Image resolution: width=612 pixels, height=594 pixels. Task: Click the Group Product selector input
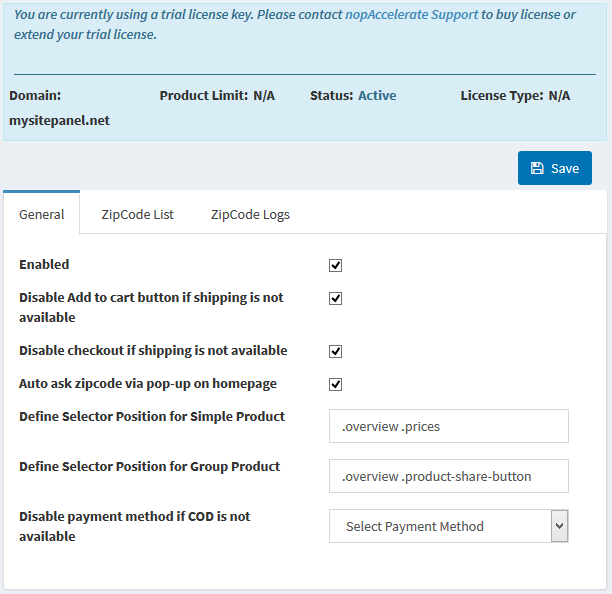[448, 476]
